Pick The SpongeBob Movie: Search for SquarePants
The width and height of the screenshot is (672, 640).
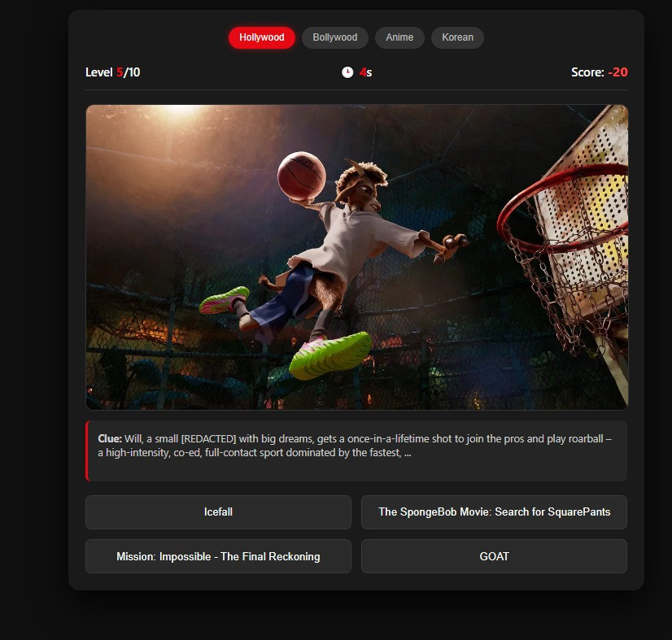494,512
